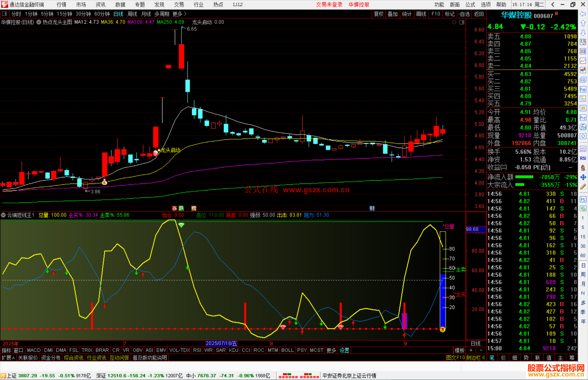Open the F10 company info sidebar icon
Viewport: 588px width, 380px height.
[x=583, y=89]
